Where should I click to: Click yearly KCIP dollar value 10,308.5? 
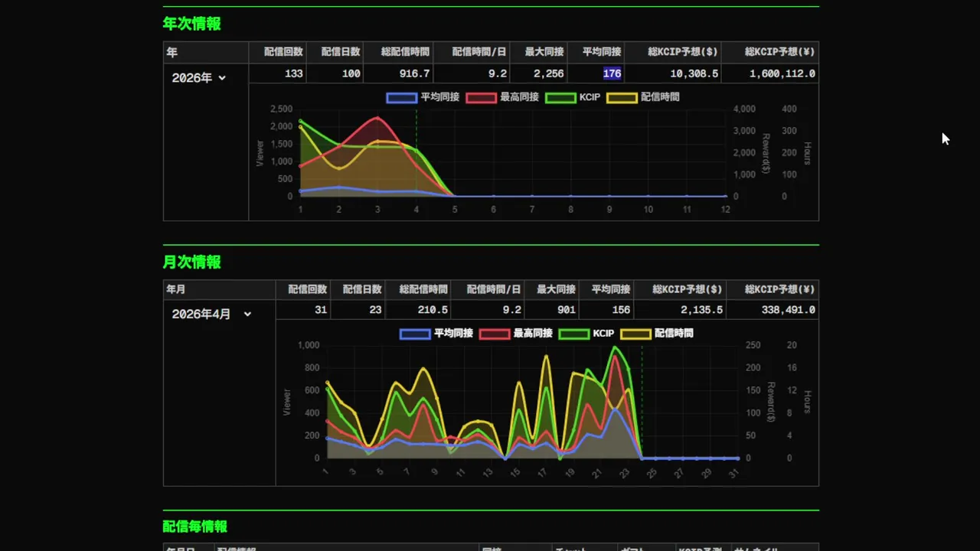(x=694, y=73)
